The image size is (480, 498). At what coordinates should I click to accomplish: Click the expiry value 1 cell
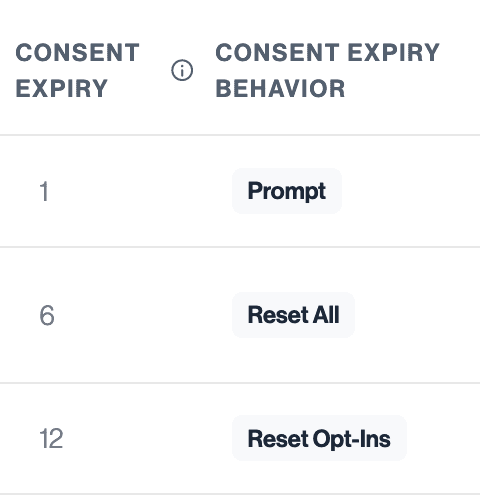[x=44, y=191]
